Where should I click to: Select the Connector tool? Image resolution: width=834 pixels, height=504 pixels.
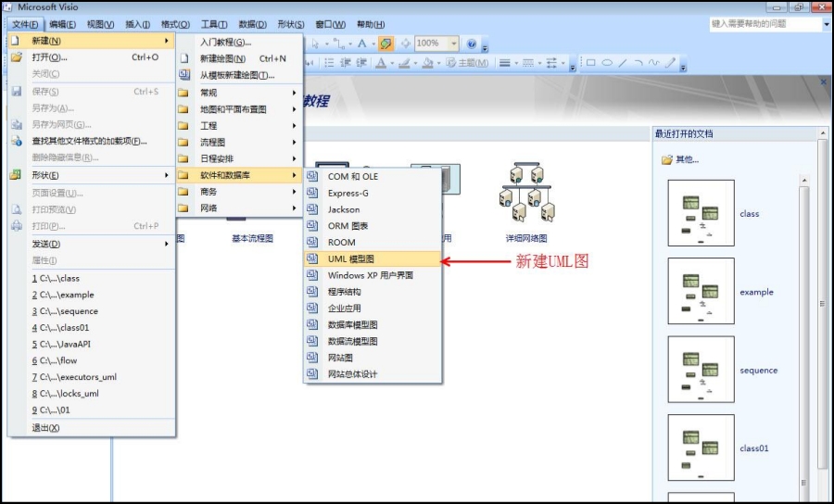click(338, 44)
